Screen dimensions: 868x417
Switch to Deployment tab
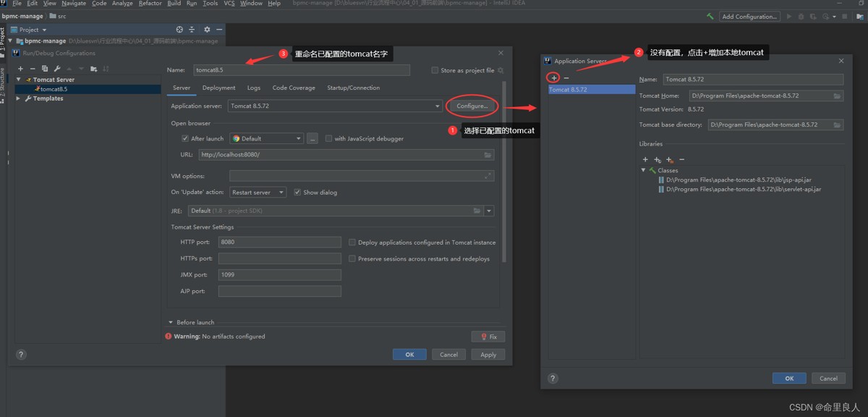pos(219,88)
